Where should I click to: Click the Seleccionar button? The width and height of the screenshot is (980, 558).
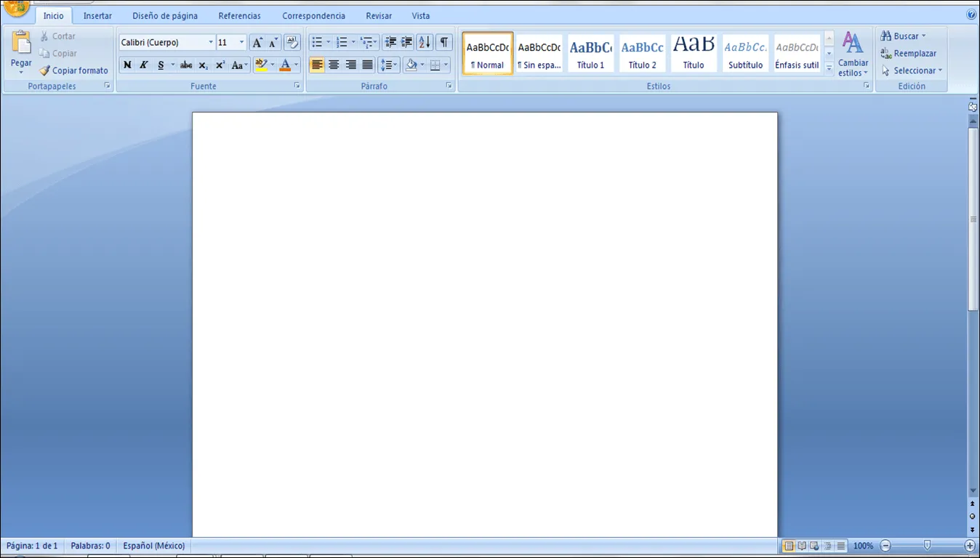click(x=912, y=70)
